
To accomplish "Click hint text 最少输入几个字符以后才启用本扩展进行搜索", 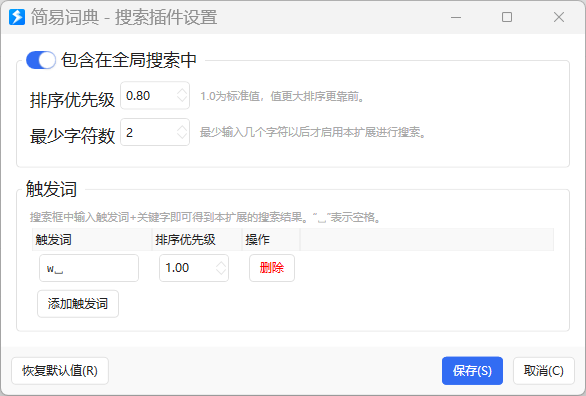I will pyautogui.click(x=313, y=132).
